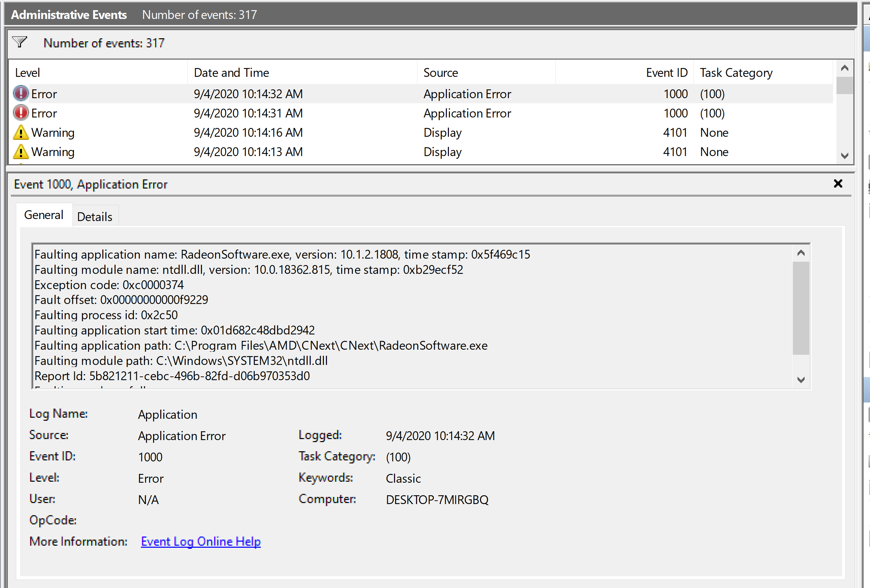Image resolution: width=870 pixels, height=588 pixels.
Task: Switch to the Details tab
Action: pyautogui.click(x=95, y=217)
